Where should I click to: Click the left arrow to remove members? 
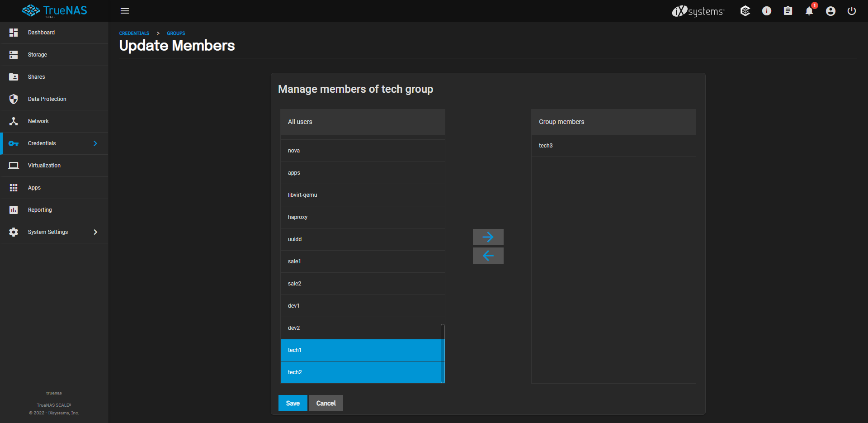[488, 256]
